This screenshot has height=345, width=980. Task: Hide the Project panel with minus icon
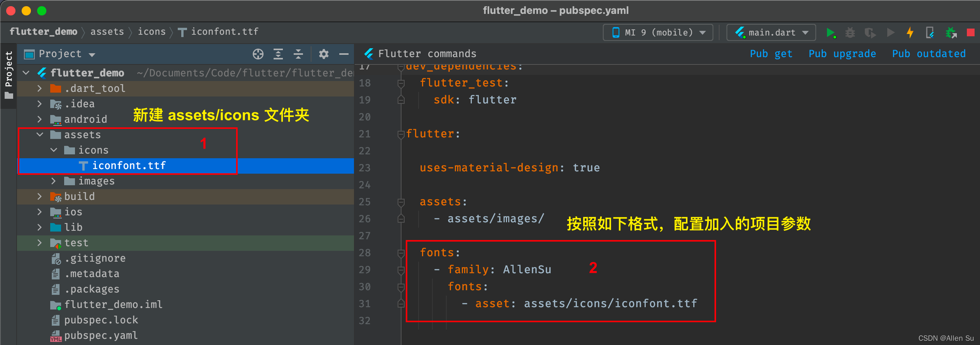344,54
